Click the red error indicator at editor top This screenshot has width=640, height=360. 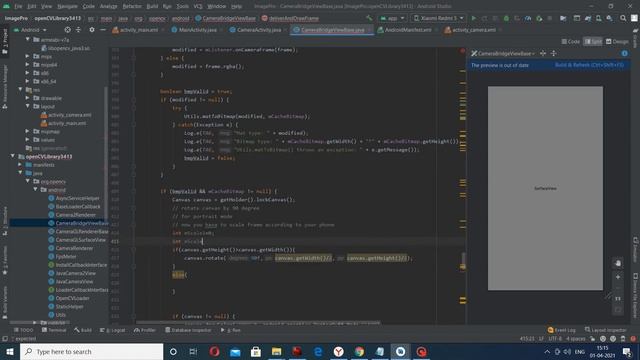click(462, 51)
